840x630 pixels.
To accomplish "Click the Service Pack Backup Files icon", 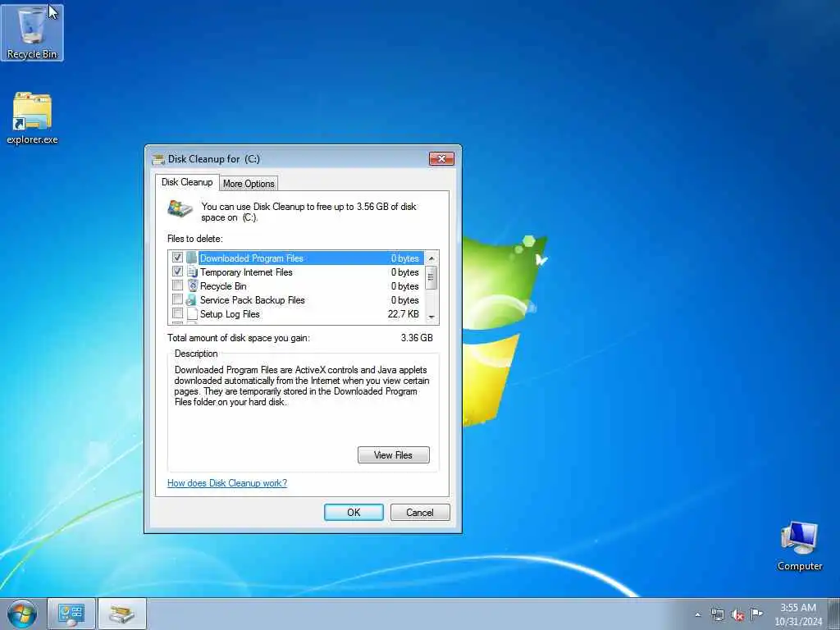I will 192,299.
